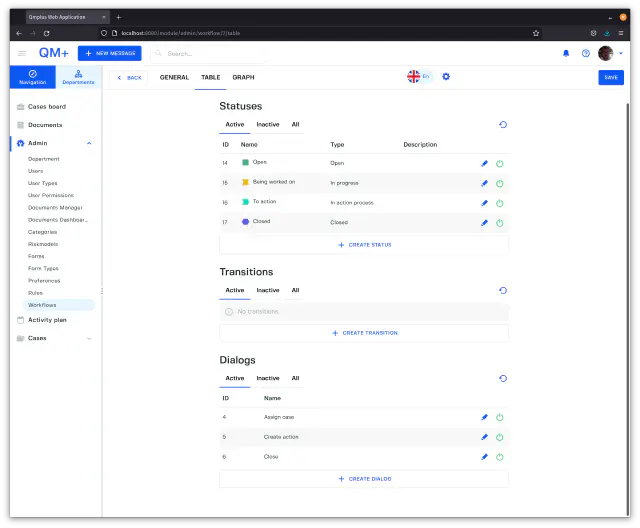
Task: Show All statuses
Action: coord(296,124)
